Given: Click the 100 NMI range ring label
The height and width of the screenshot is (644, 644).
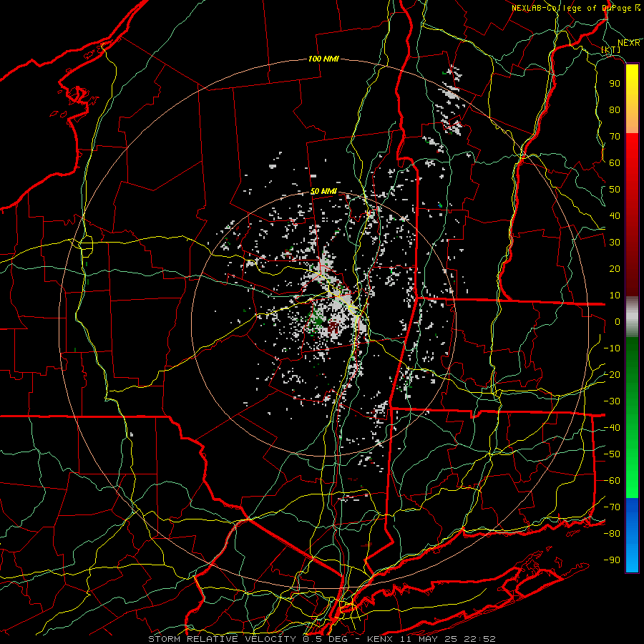Looking at the screenshot, I should point(323,59).
